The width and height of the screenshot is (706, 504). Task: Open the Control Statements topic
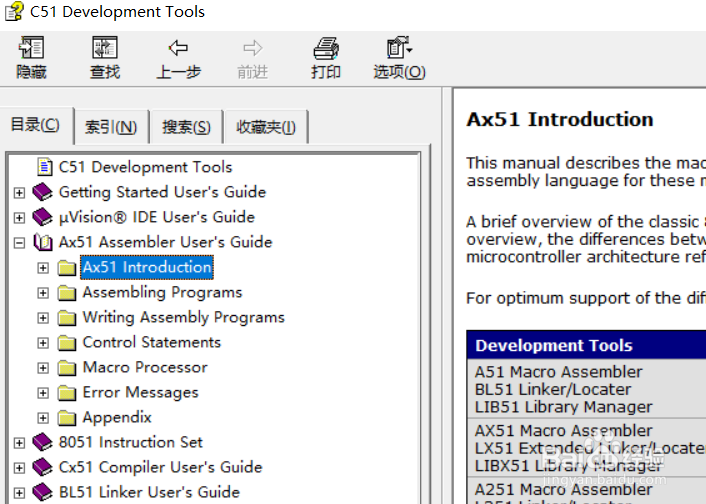pos(152,342)
